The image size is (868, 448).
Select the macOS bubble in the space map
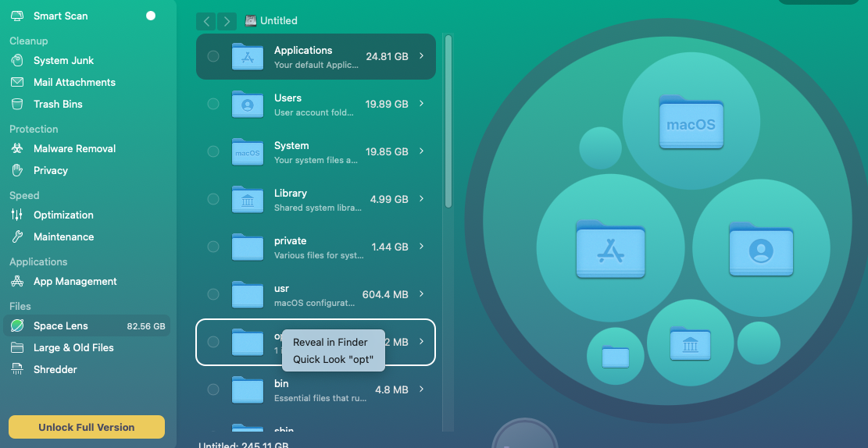pos(691,121)
